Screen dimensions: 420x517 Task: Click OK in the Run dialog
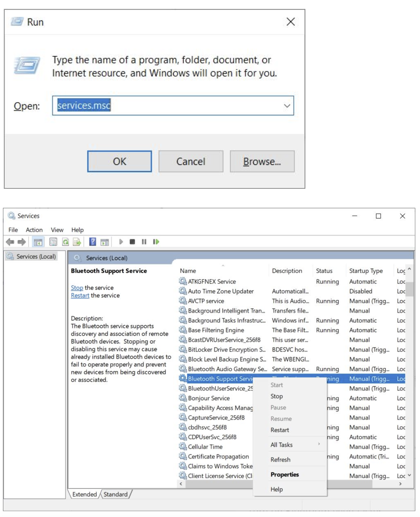coord(120,161)
